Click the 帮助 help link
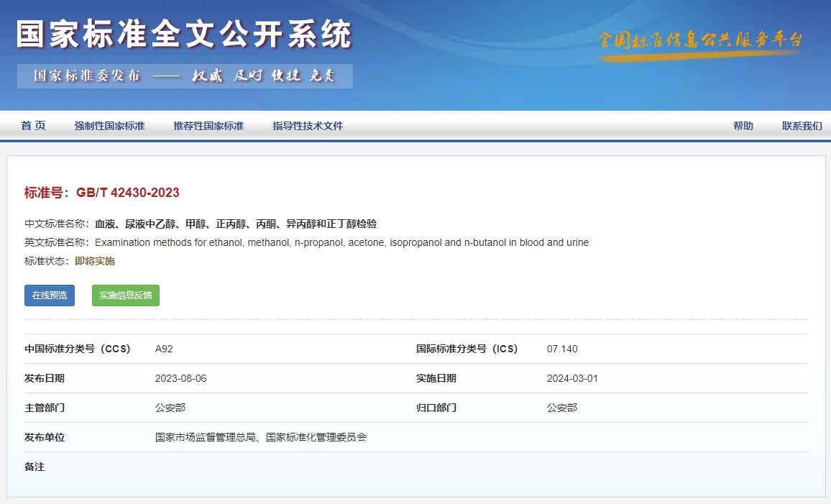 pos(744,126)
